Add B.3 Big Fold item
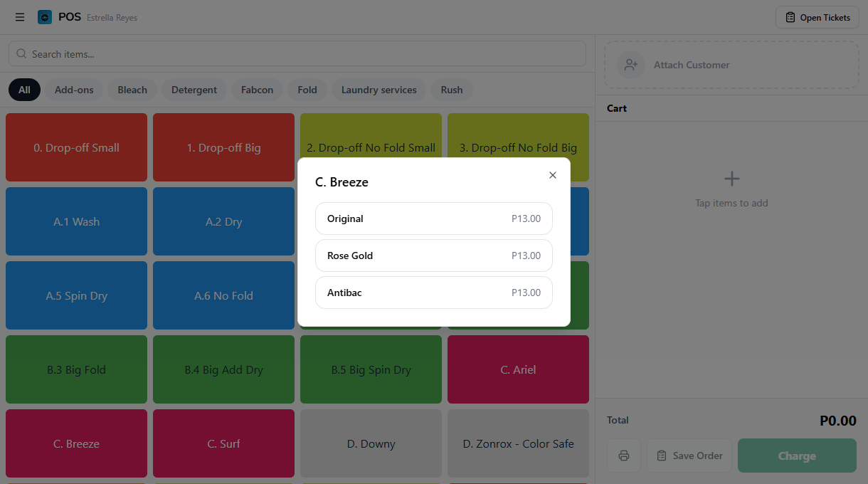Screen dimensions: 868x484 (x=76, y=369)
